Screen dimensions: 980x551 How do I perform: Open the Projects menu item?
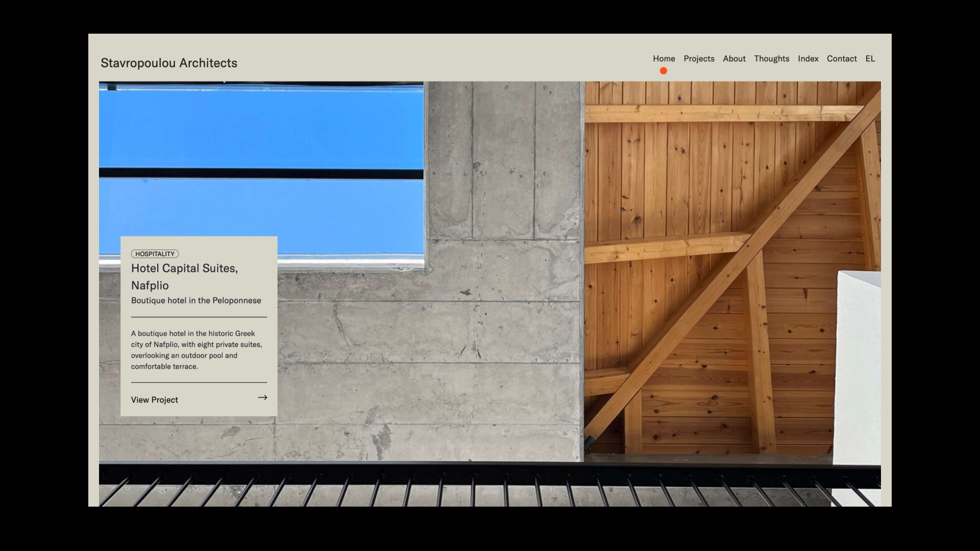point(699,59)
